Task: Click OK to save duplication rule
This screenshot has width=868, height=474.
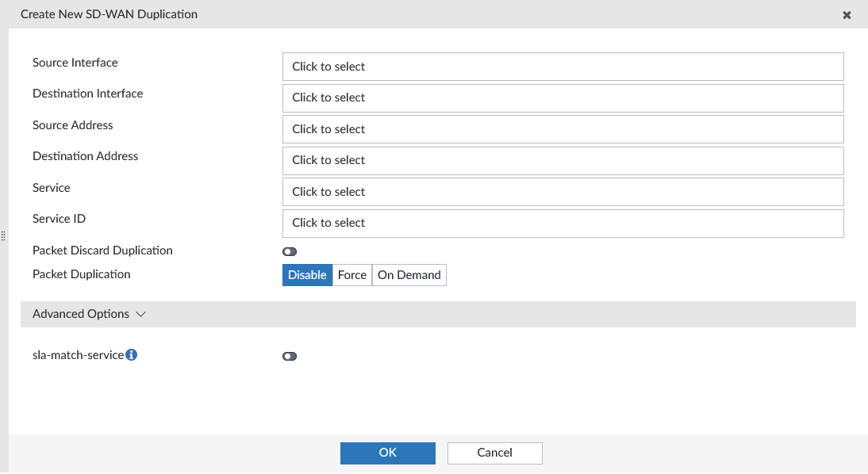Action: click(387, 453)
